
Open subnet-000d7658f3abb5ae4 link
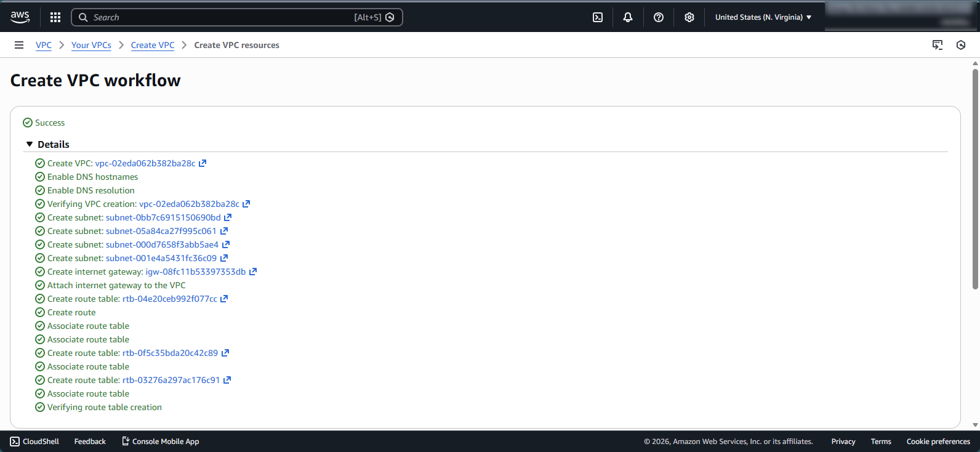162,244
